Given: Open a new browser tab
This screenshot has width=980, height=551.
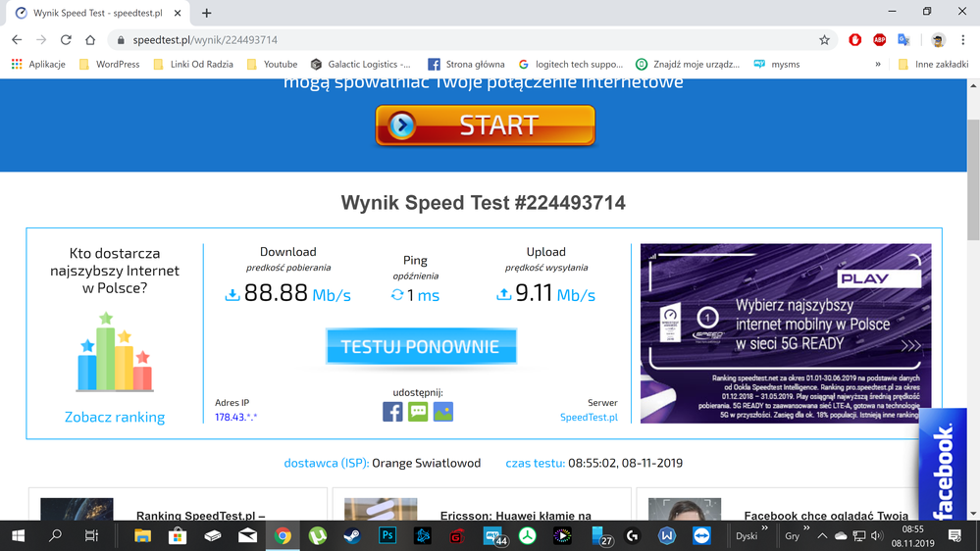Looking at the screenshot, I should [x=206, y=13].
